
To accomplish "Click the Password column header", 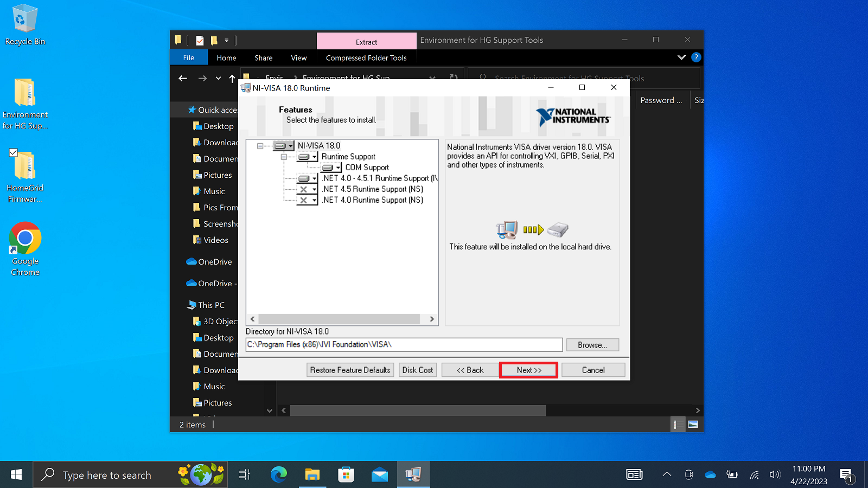I will point(662,100).
